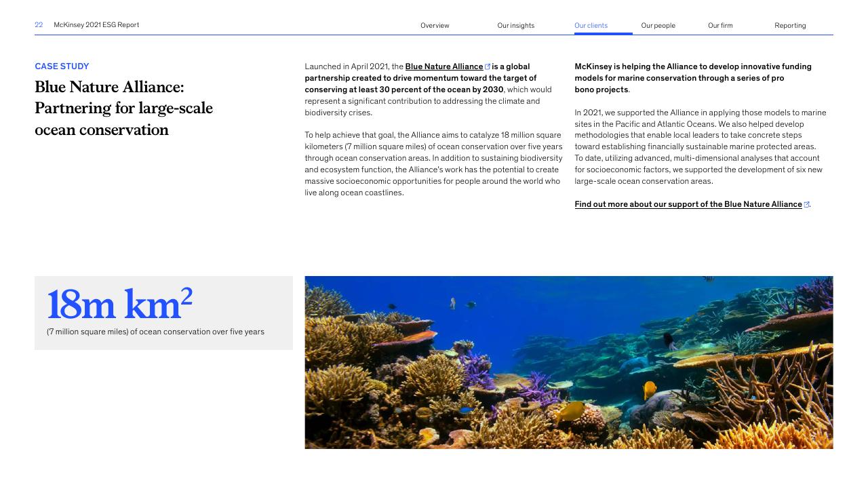868x489 pixels.
Task: Click the heading 'Blue Nature Alliance: Partnering'
Action: [123, 109]
